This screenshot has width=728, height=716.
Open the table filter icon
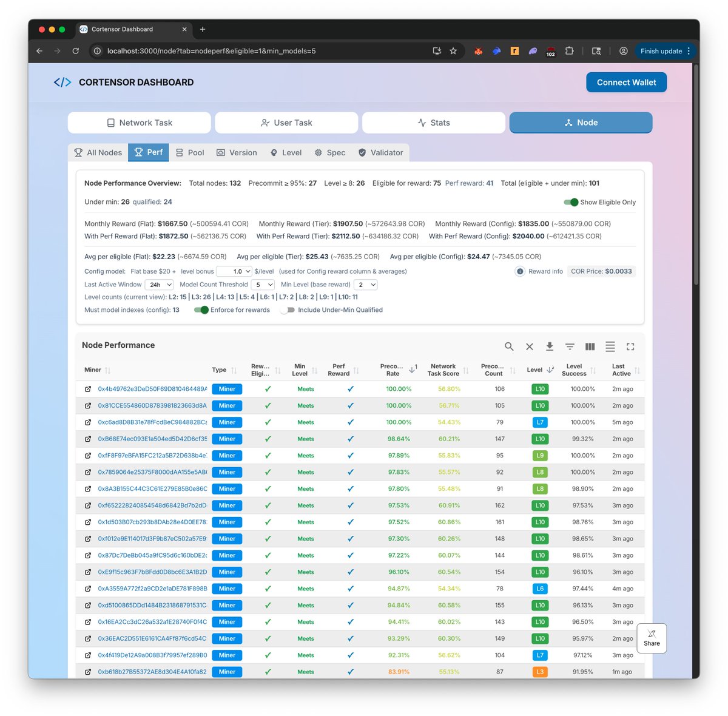[x=570, y=346]
